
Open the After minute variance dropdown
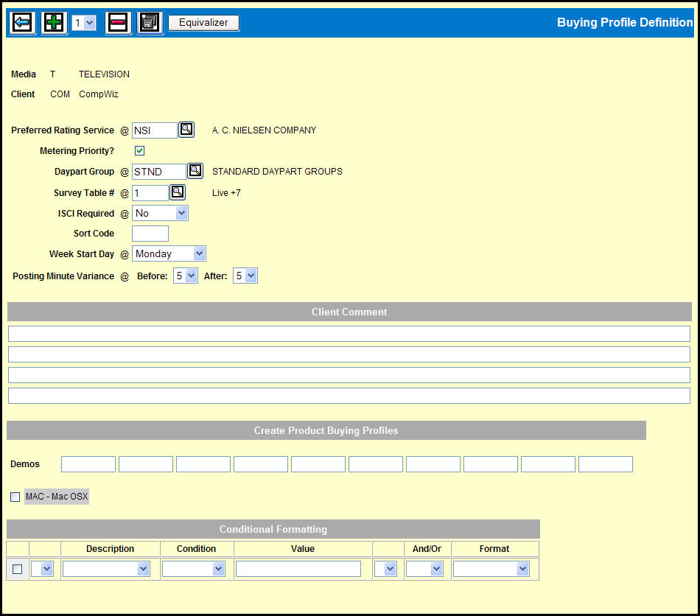pyautogui.click(x=245, y=276)
